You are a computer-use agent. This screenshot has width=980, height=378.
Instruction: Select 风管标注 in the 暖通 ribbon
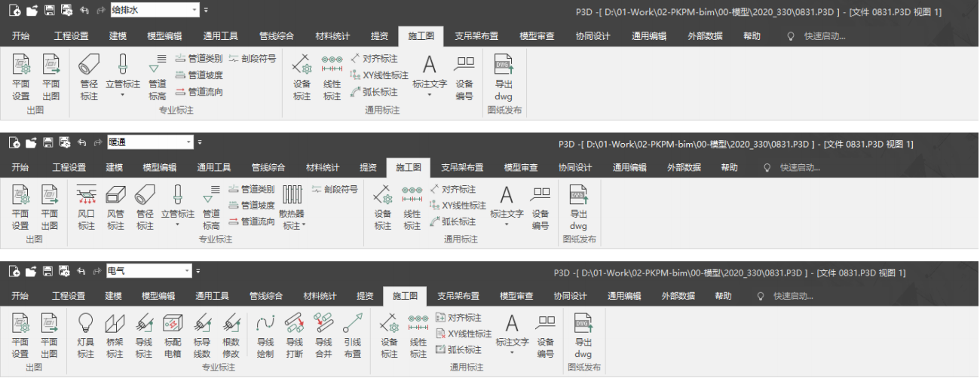[115, 207]
